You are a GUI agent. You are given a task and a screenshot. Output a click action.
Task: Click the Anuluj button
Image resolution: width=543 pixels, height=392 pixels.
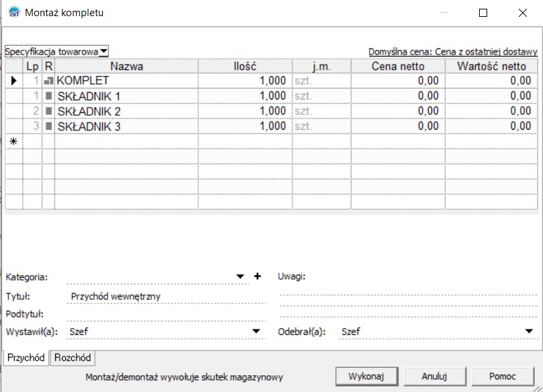pos(434,376)
